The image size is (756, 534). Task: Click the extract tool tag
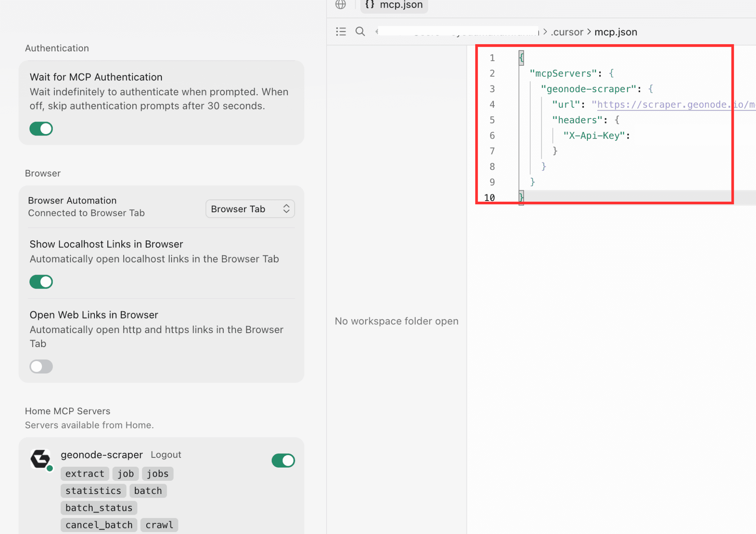tap(85, 474)
